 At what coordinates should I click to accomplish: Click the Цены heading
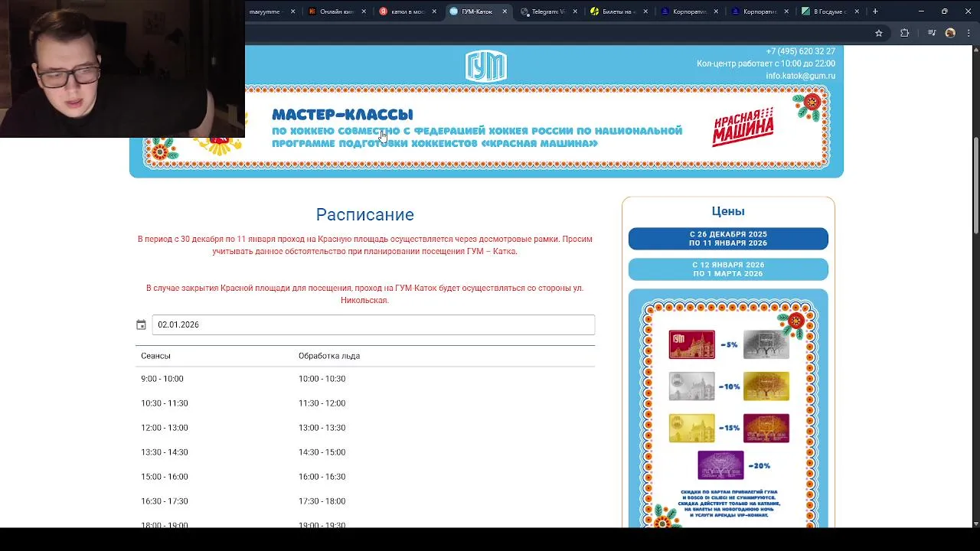point(728,211)
